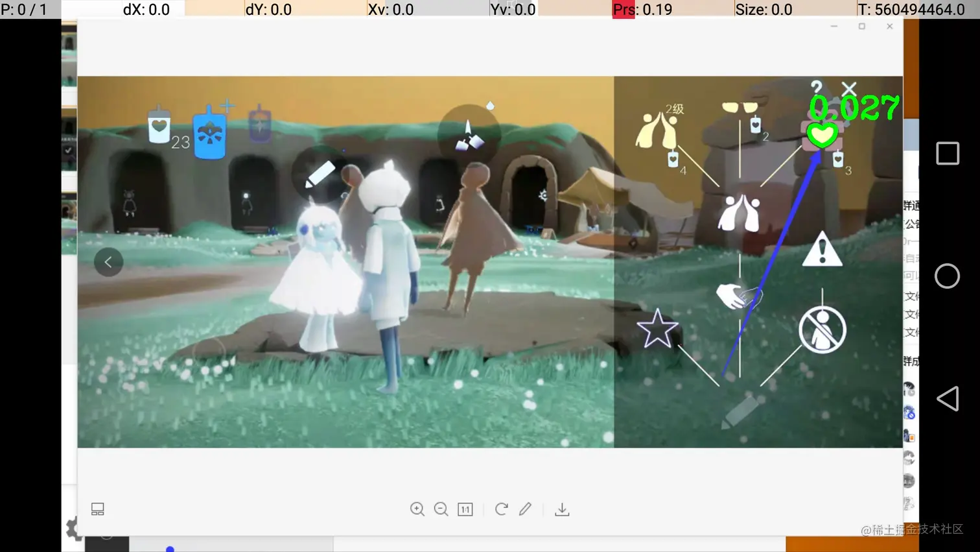Screen dimensions: 980x552
Task: Open the edit pencil in viewer toolbar
Action: (x=525, y=509)
